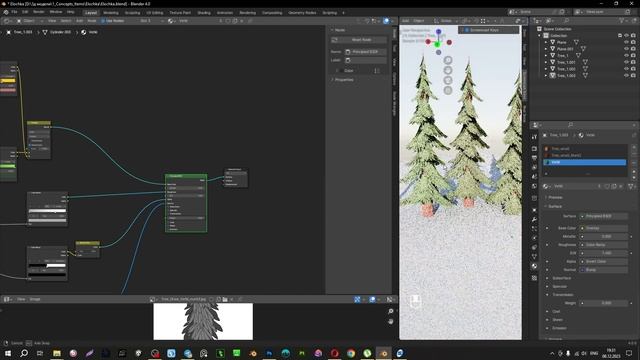Open the Scene properties tab icon
640x360 pixels.
[534, 177]
